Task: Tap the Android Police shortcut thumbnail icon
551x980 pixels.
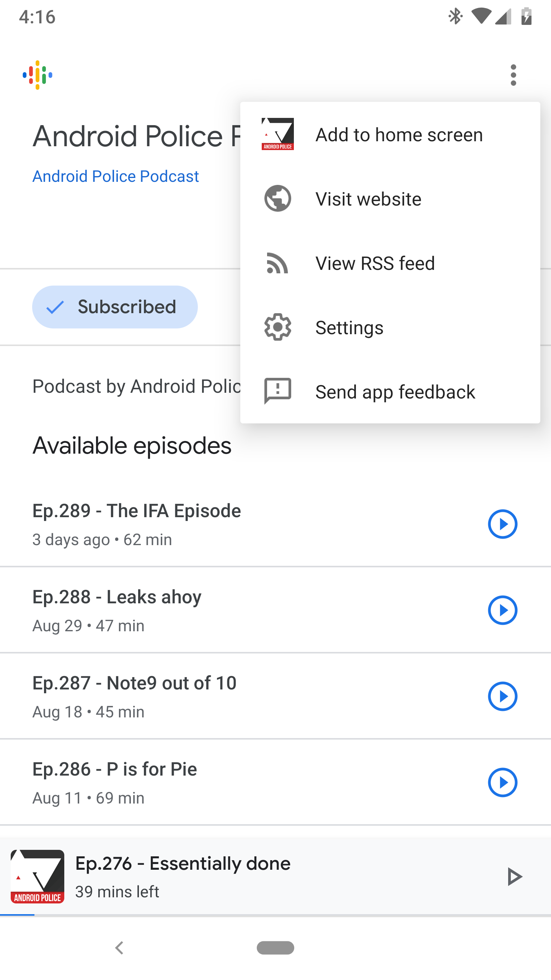Action: (278, 134)
